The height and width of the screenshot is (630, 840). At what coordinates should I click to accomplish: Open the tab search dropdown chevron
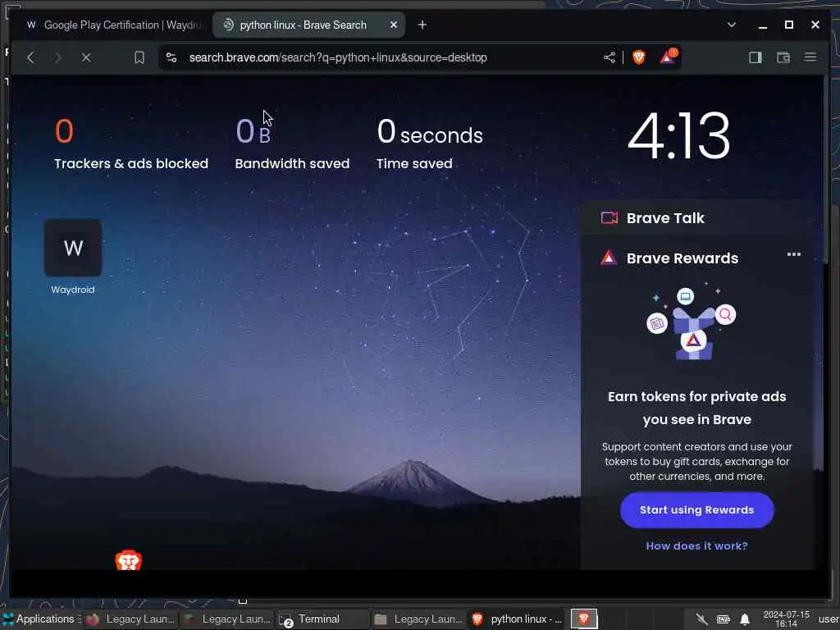[x=731, y=25]
